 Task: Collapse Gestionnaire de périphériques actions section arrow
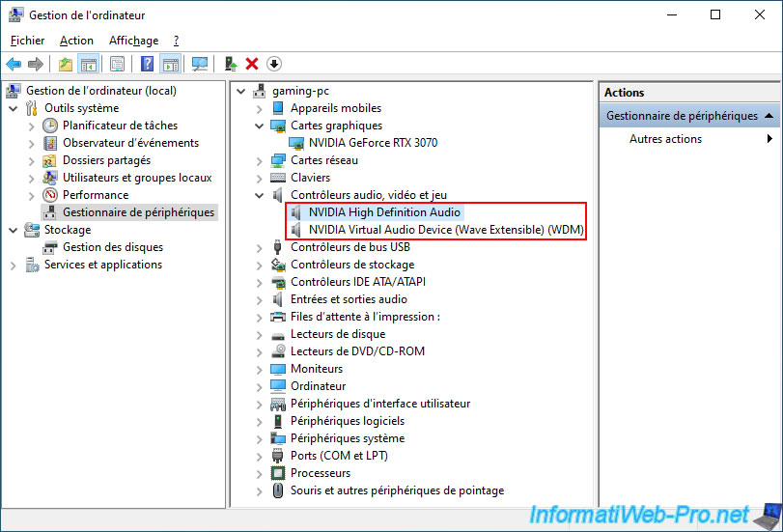pyautogui.click(x=769, y=116)
